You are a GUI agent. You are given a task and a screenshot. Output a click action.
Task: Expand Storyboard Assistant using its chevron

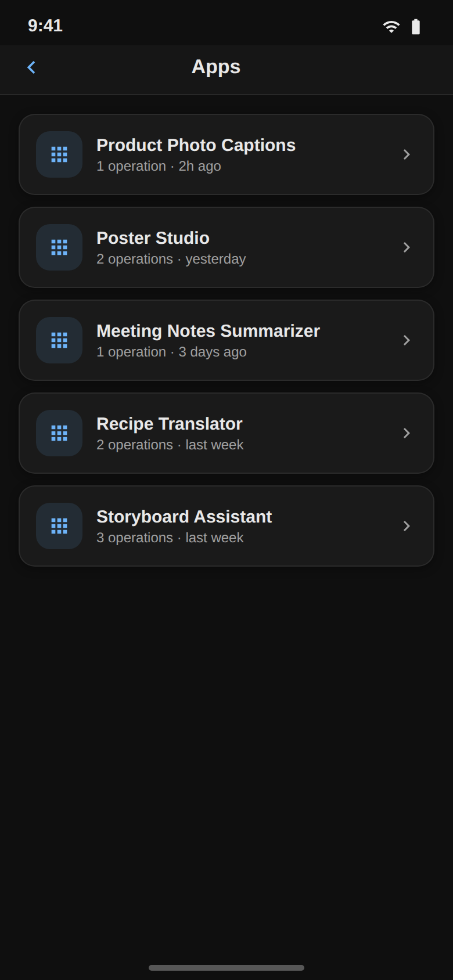pyautogui.click(x=407, y=526)
